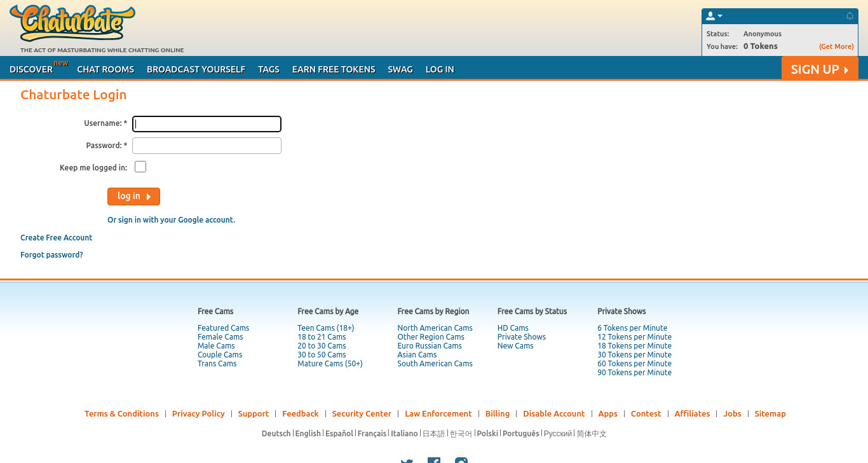Open Apps footer link
The height and width of the screenshot is (463, 868).
(x=607, y=413)
